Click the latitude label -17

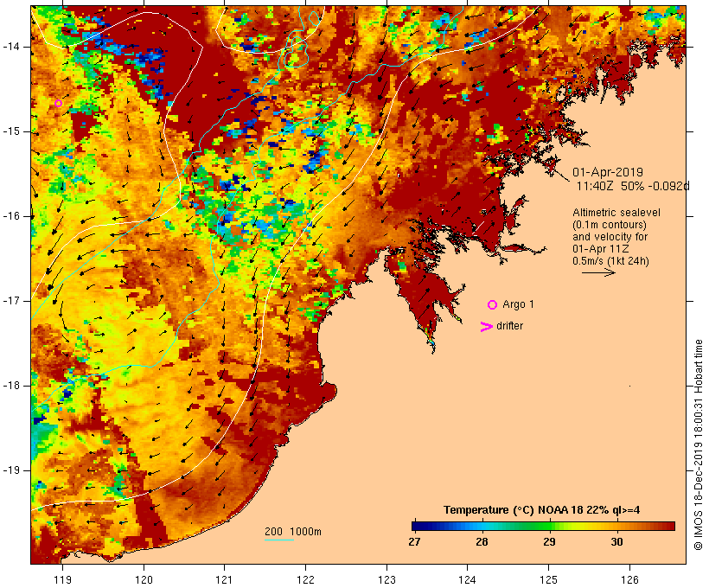[x=11, y=301]
